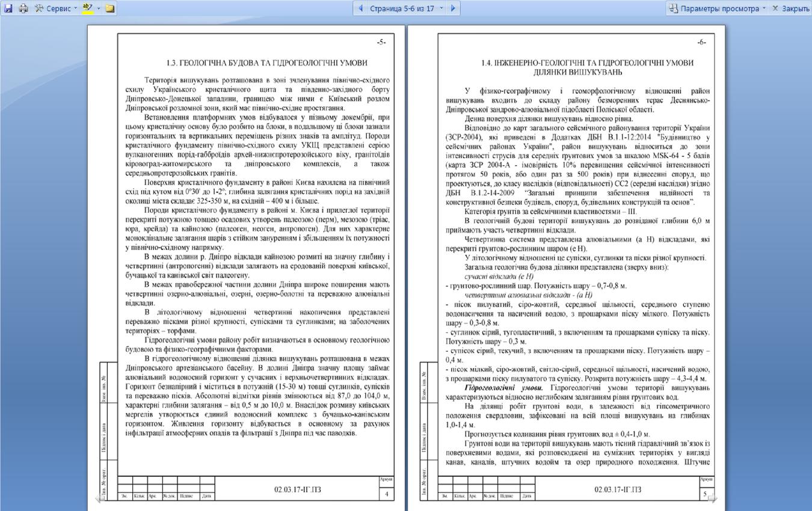812x511 pixels.
Task: Click Закрыть to close reading view
Action: point(791,8)
